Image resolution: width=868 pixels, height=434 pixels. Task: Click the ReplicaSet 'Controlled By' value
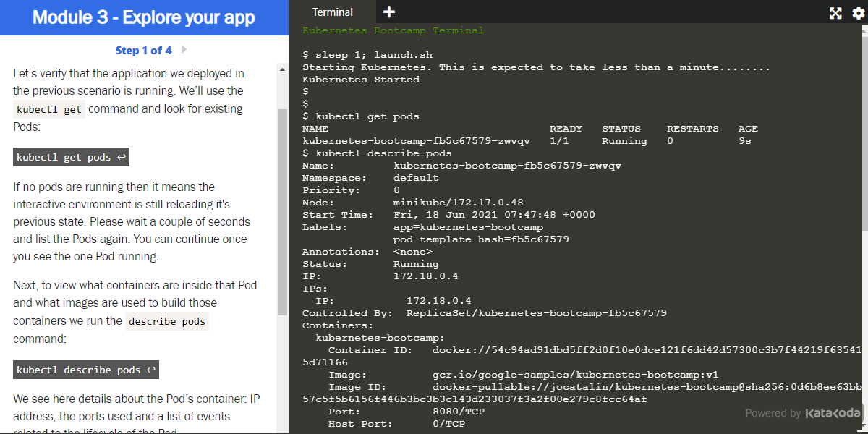pos(537,313)
